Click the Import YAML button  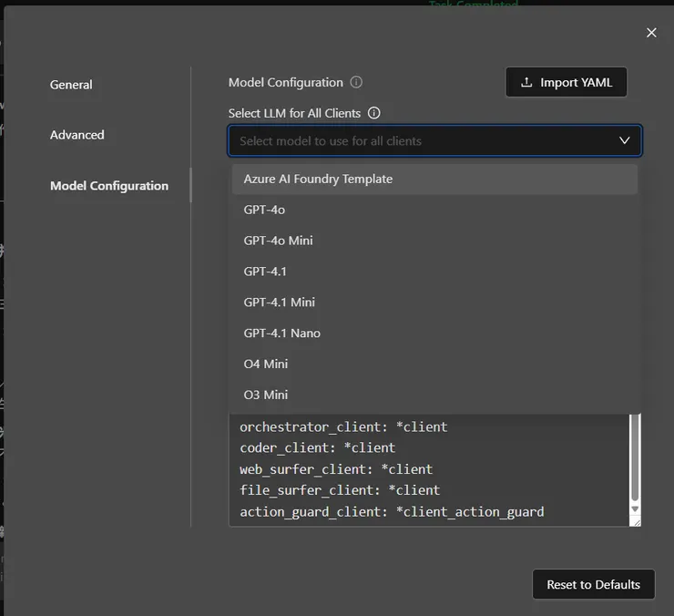(566, 82)
